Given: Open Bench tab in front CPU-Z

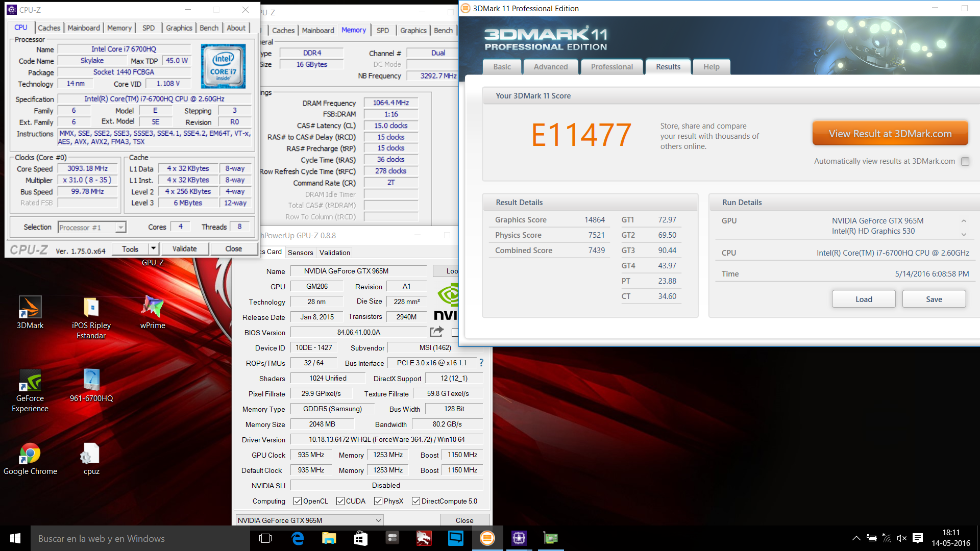Looking at the screenshot, I should point(209,28).
